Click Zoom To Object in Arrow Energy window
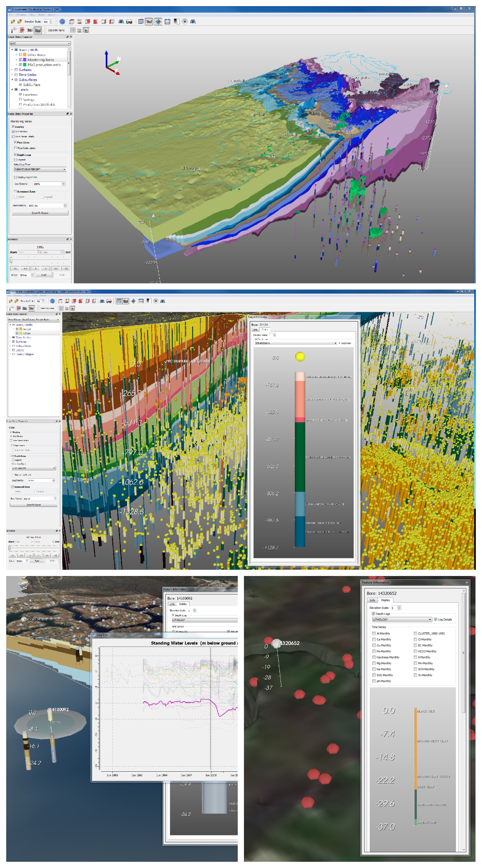The height and width of the screenshot is (868, 482). click(34, 505)
